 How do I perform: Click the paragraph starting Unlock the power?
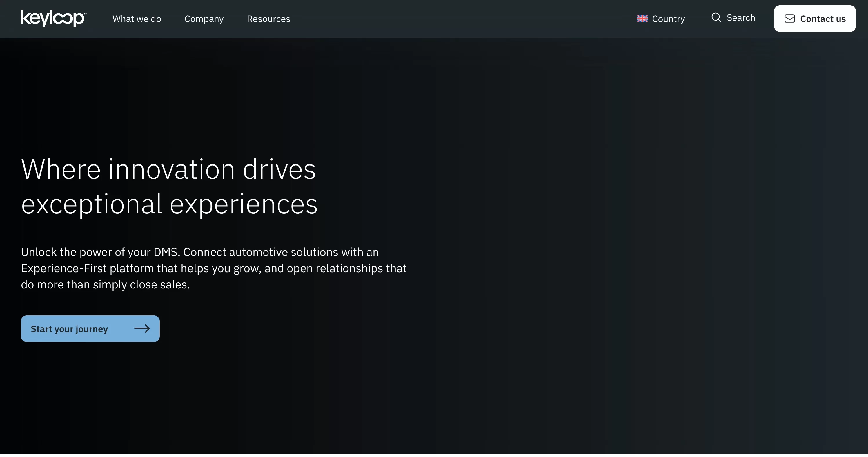coord(214,268)
